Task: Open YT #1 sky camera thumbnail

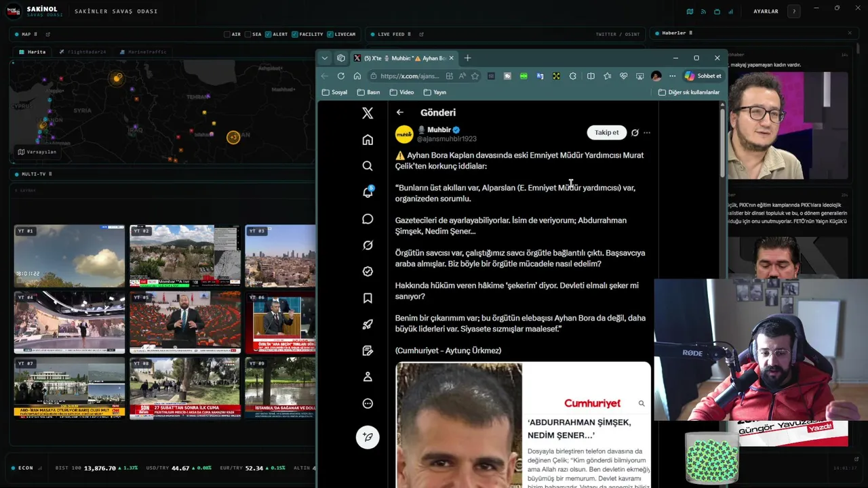Action: coord(69,256)
